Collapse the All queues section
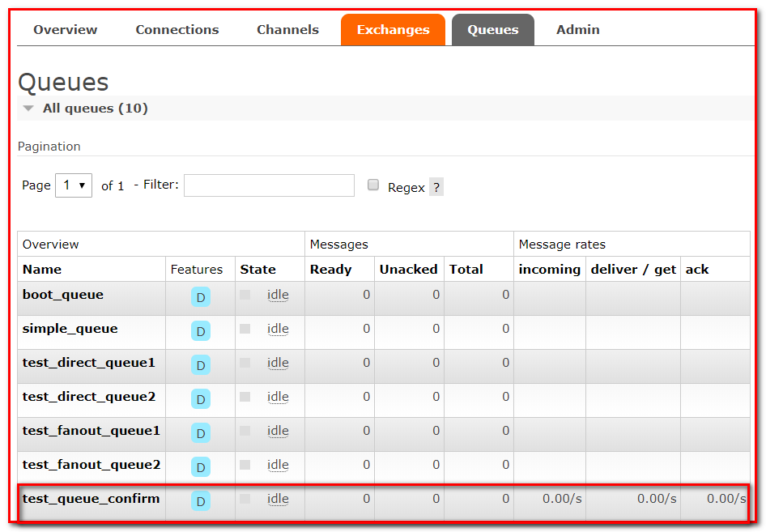The image size is (766, 532). point(29,109)
